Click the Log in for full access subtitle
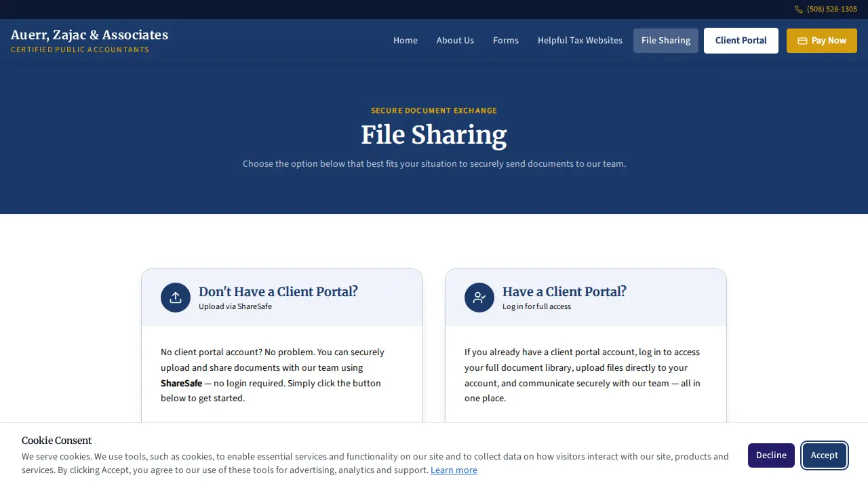The image size is (868, 488). (x=536, y=306)
